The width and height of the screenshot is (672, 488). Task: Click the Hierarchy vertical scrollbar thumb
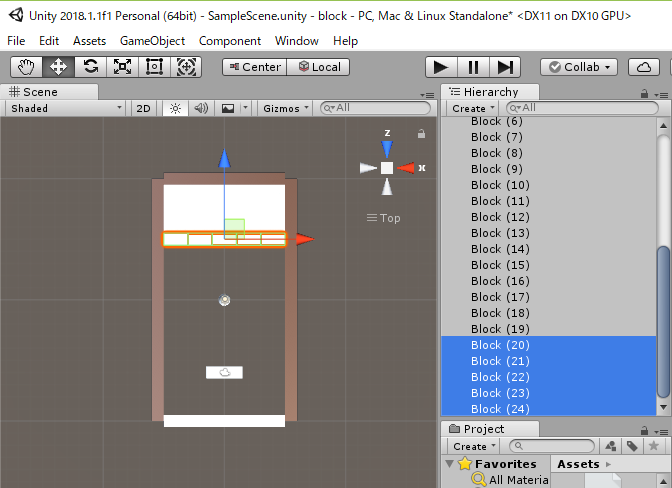click(x=663, y=322)
